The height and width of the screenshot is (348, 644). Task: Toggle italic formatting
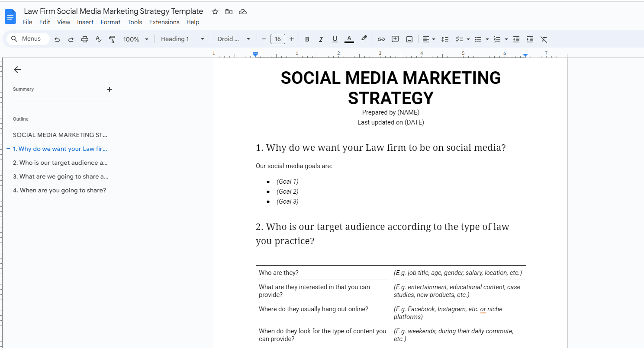point(321,39)
